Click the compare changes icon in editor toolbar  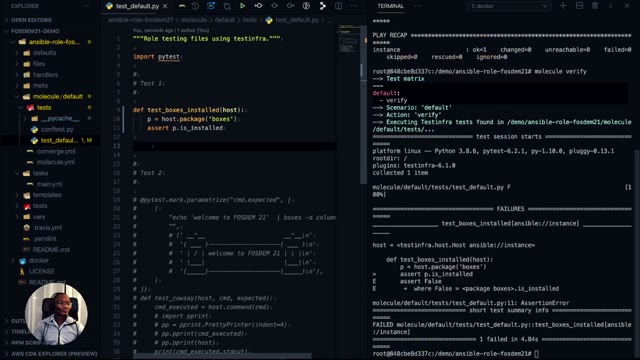[227, 6]
